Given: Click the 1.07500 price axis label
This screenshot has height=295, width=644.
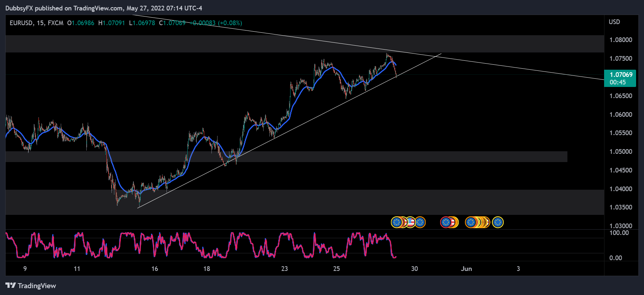Looking at the screenshot, I should pyautogui.click(x=621, y=59).
